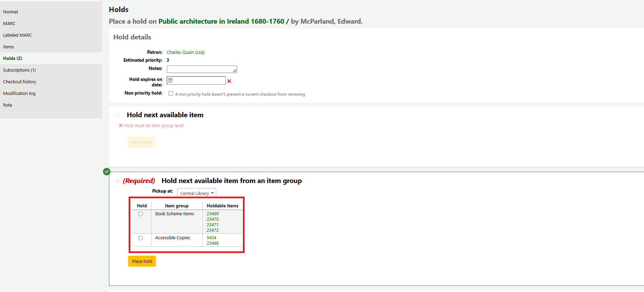Open the Normal view tab
The width and height of the screenshot is (644, 292).
pyautogui.click(x=11, y=12)
